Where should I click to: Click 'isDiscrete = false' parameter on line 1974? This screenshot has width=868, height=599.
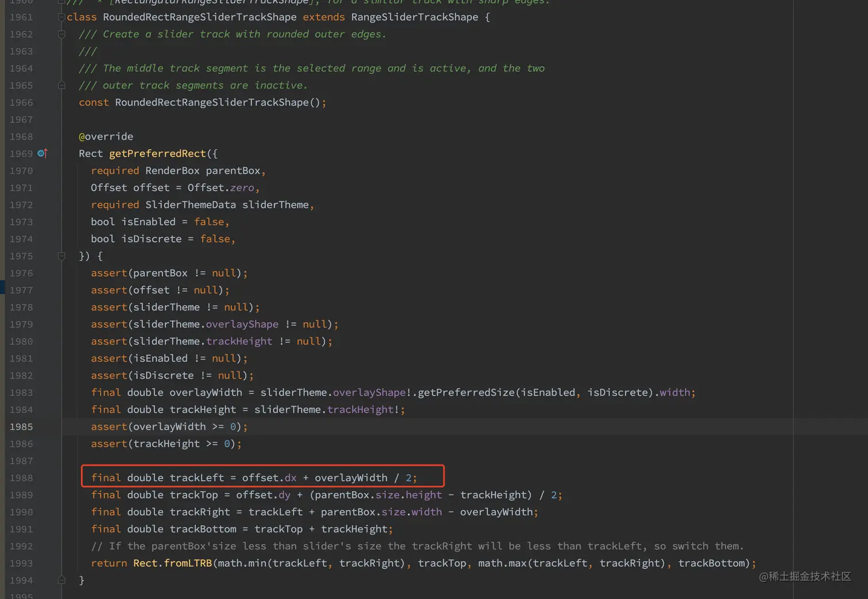(x=176, y=239)
